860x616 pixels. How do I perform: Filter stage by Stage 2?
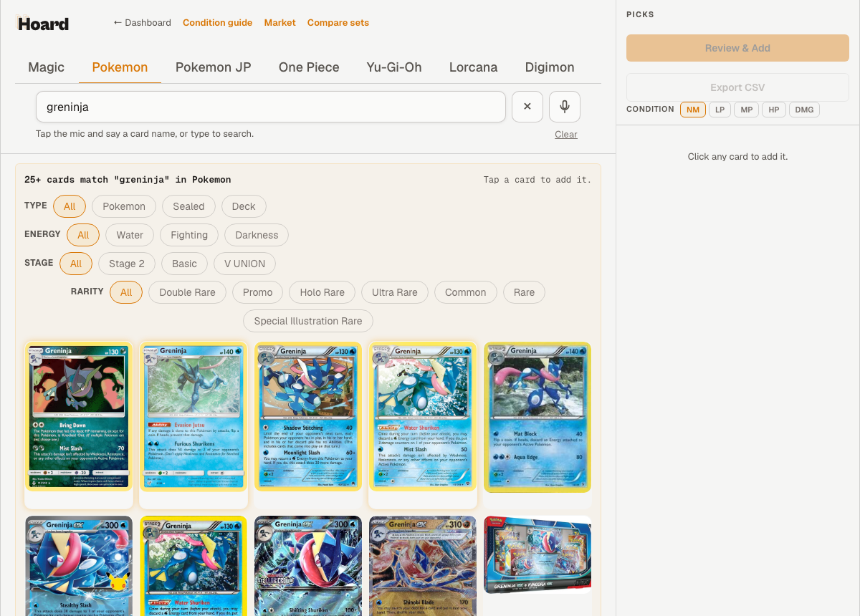127,264
